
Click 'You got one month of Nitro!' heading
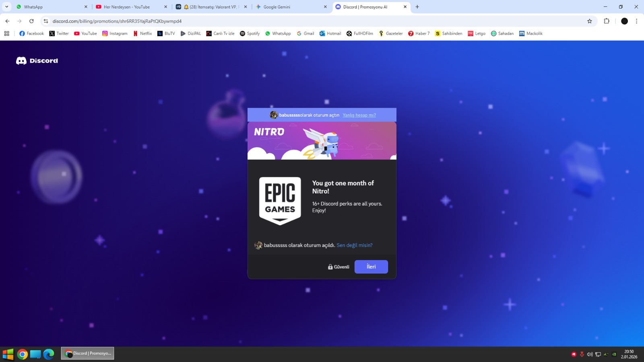point(343,187)
